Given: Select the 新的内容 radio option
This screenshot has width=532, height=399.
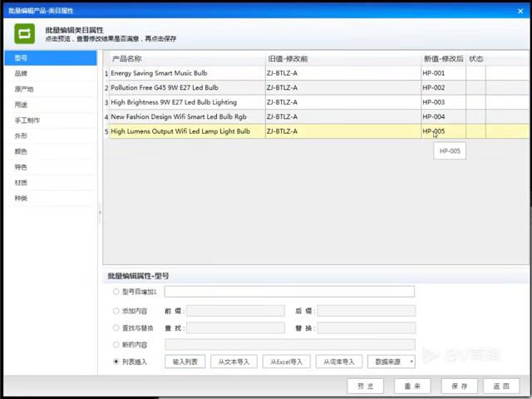Looking at the screenshot, I should 116,345.
